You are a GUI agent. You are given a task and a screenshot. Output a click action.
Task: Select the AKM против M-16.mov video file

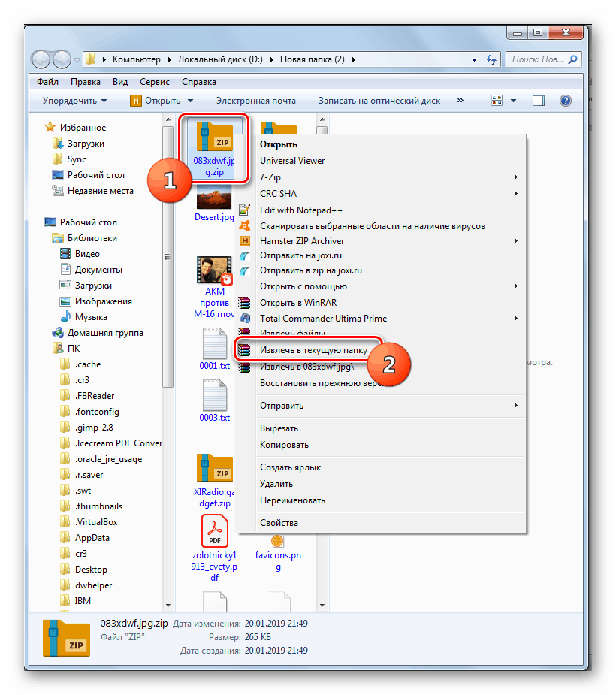coord(214,287)
